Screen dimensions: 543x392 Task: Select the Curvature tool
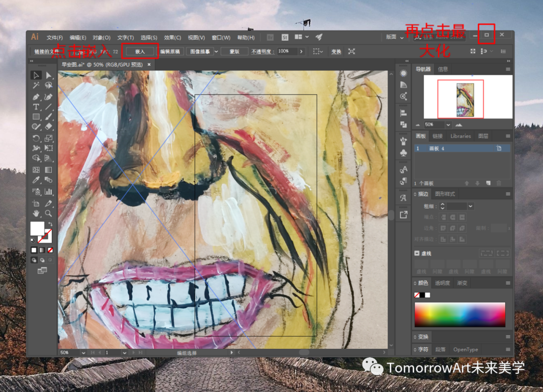pyautogui.click(x=48, y=96)
